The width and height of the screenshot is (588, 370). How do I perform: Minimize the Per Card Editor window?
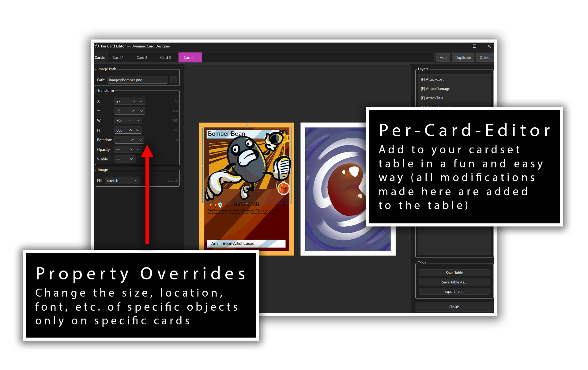pos(460,46)
